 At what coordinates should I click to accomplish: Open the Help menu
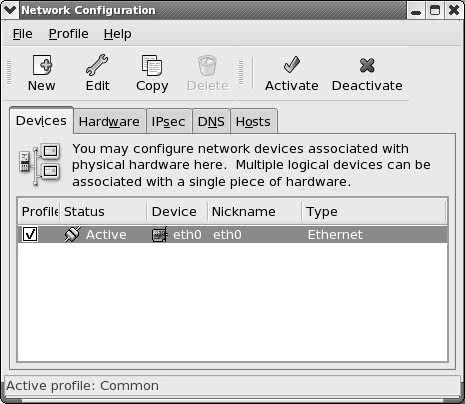coord(117,34)
